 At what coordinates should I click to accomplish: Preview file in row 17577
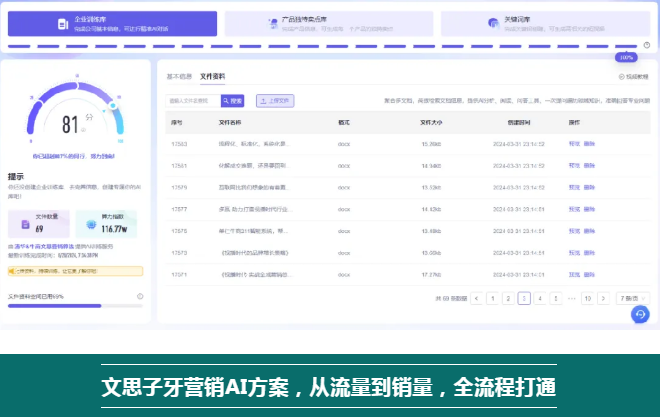[574, 209]
